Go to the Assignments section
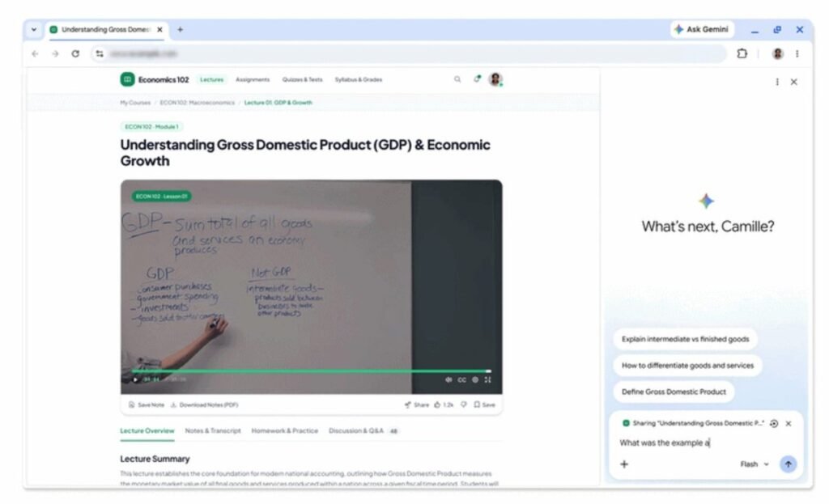Screen dimensions: 829x504 pyautogui.click(x=253, y=80)
